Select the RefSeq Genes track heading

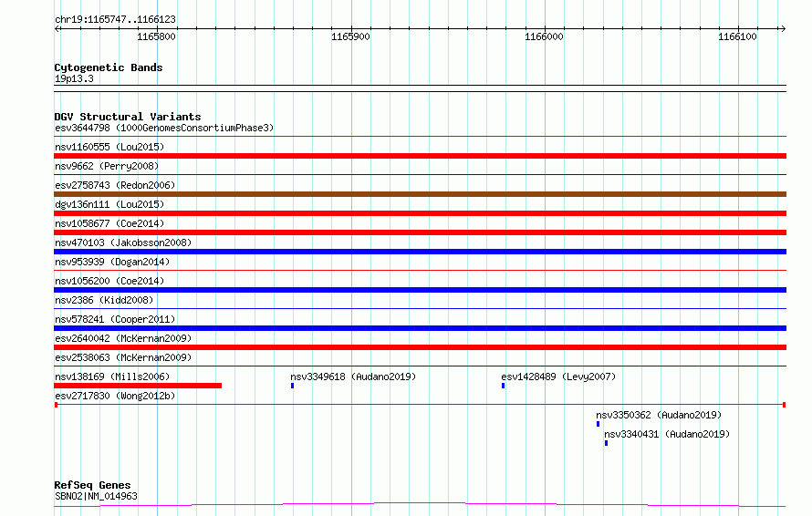click(x=92, y=486)
